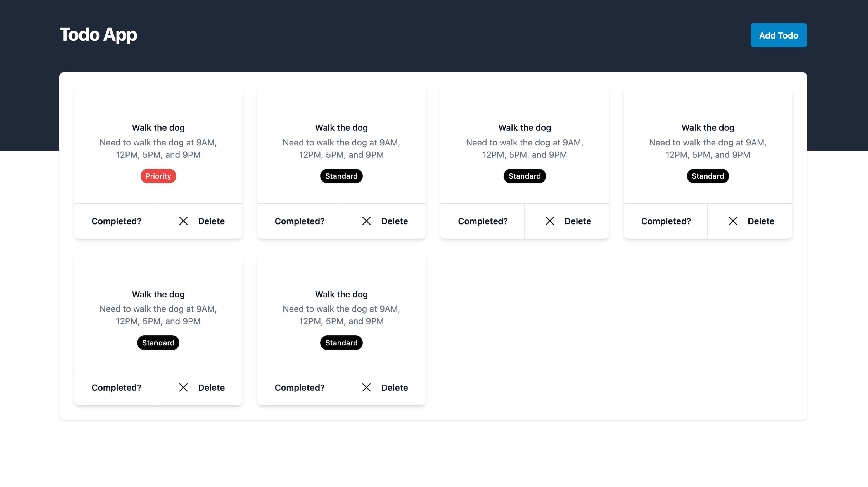Click the Standard badge on sixth card
Viewport: 868px width, 487px height.
[341, 342]
